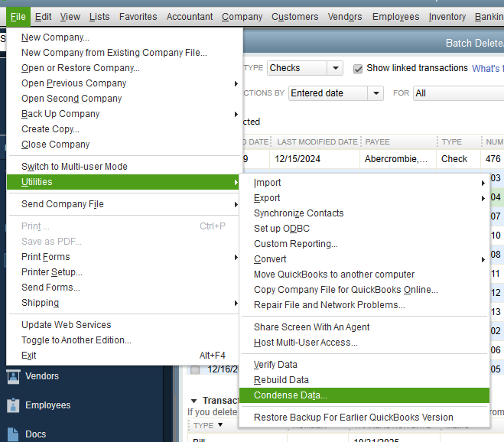Open the Favorites menu
Image resolution: width=504 pixels, height=442 pixels.
[x=138, y=17]
